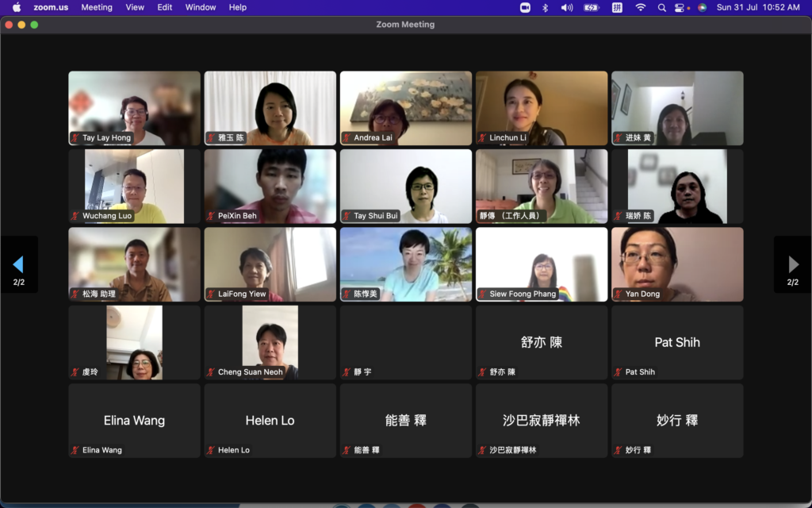Expand the Help menu
Image resolution: width=812 pixels, height=508 pixels.
238,7
